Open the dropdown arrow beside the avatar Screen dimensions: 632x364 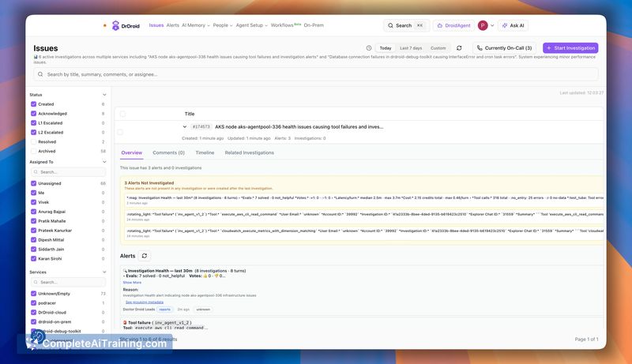point(492,25)
